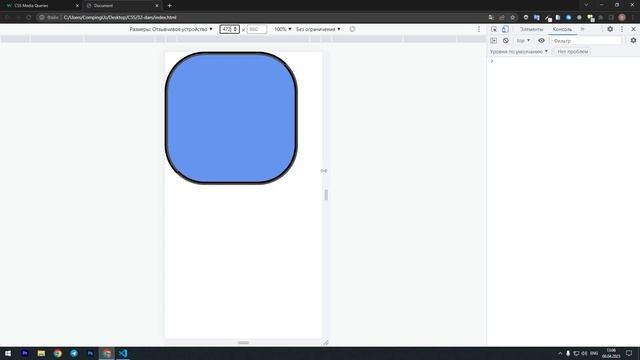Click the taskbar clock

coord(611,353)
